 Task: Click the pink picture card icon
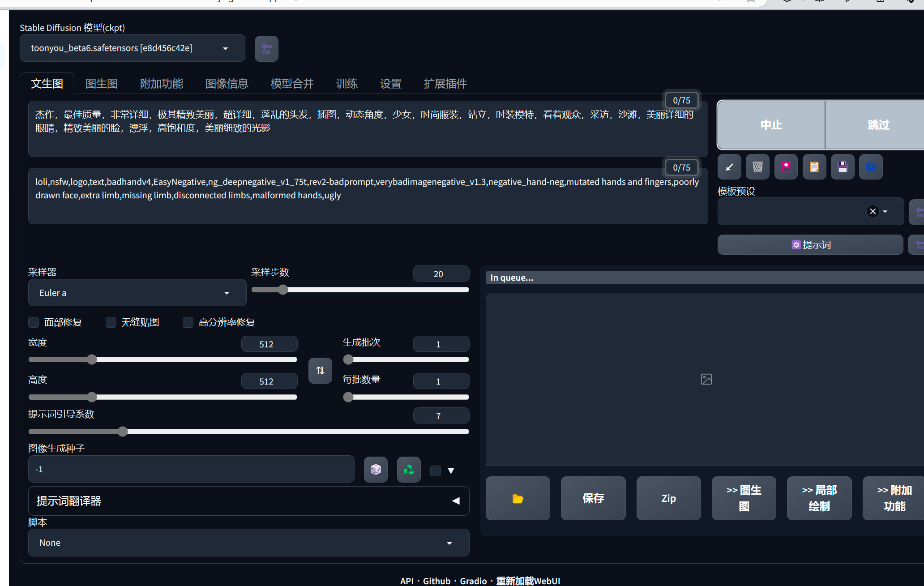click(x=786, y=167)
